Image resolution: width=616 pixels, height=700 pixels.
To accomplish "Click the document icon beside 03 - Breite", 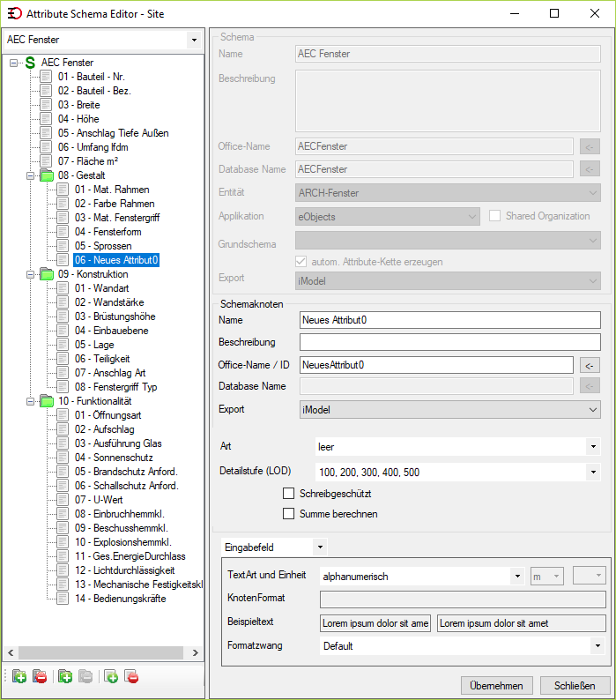I will [46, 105].
